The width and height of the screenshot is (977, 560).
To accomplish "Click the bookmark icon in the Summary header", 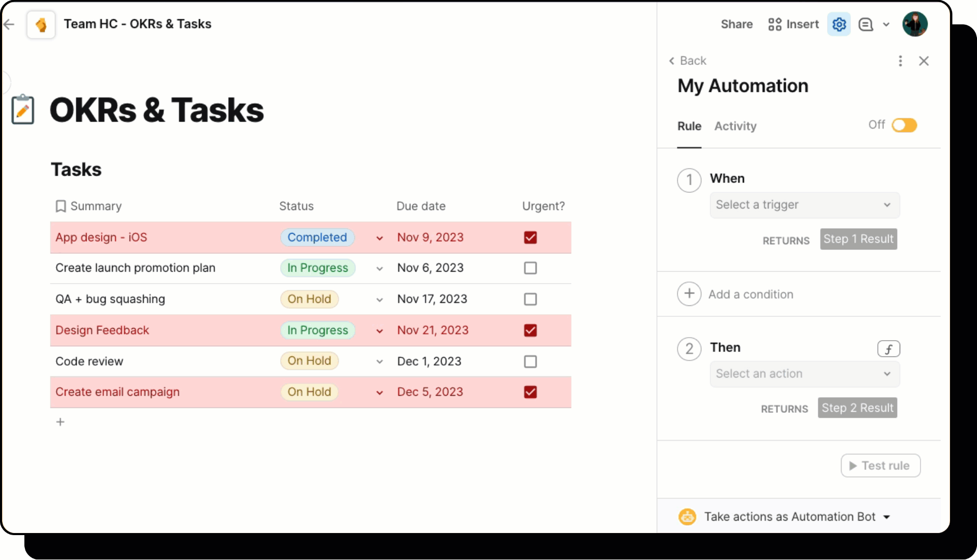I will point(61,206).
